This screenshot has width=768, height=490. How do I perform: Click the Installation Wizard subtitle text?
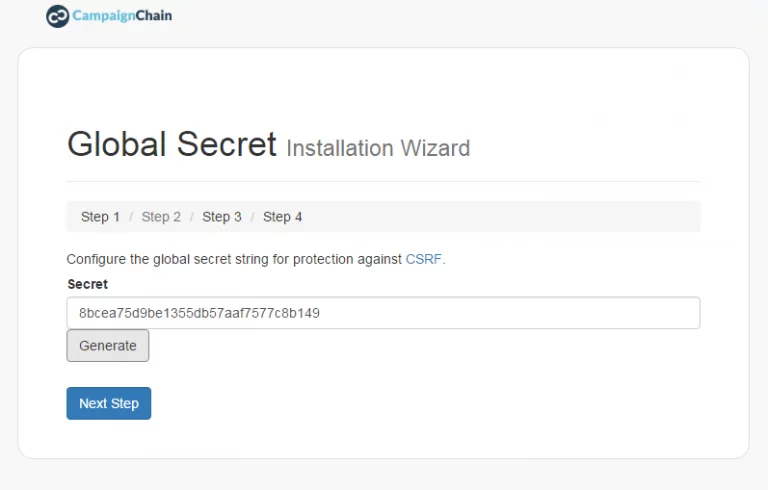point(378,148)
